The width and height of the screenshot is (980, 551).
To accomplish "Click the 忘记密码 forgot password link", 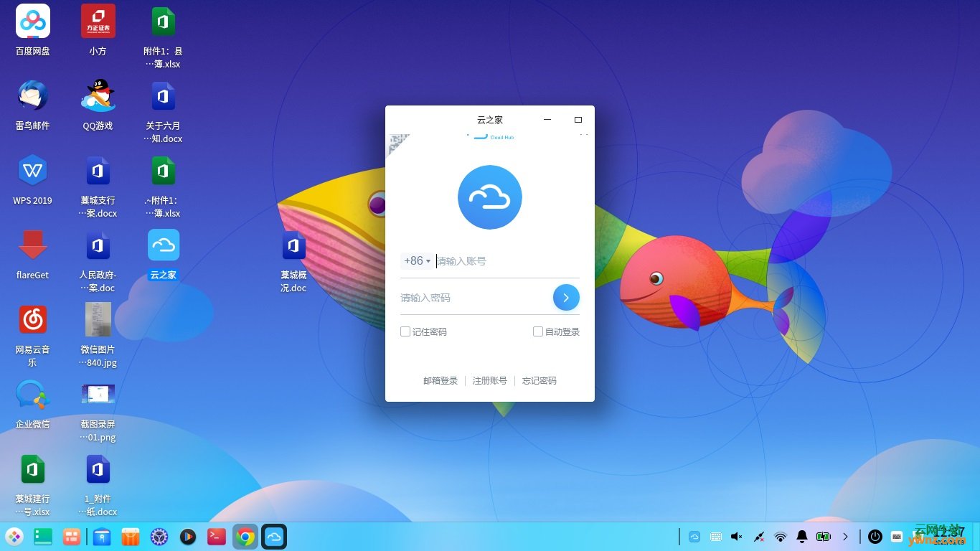I will tap(540, 381).
